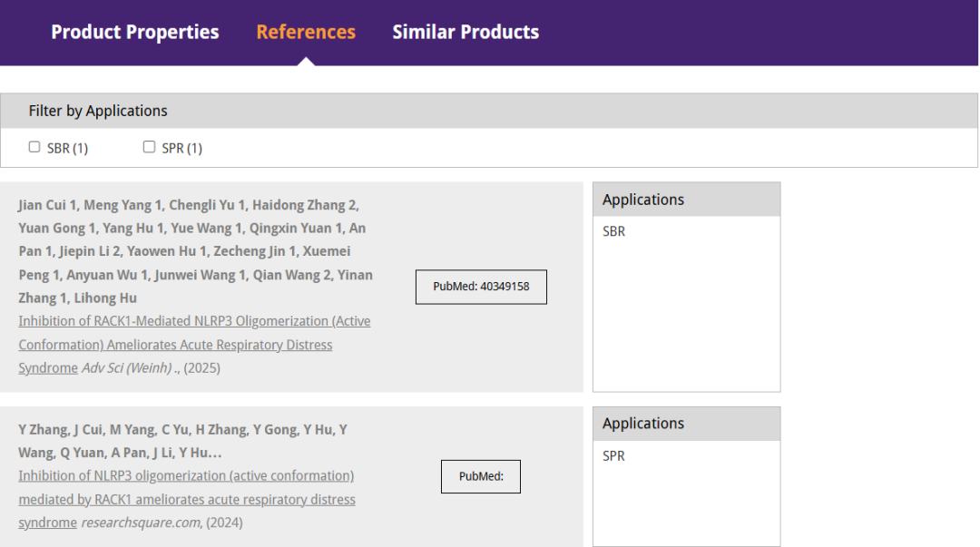Open the PubMed: 40349158 button
Viewport: 980px width, 547px height.
pos(481,287)
